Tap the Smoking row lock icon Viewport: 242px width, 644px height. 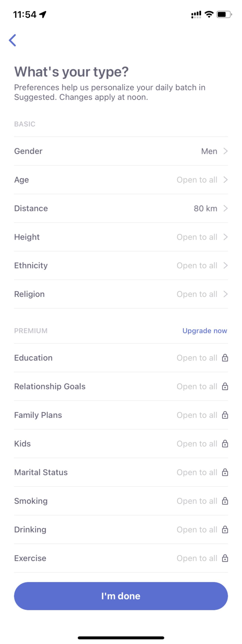(x=225, y=501)
